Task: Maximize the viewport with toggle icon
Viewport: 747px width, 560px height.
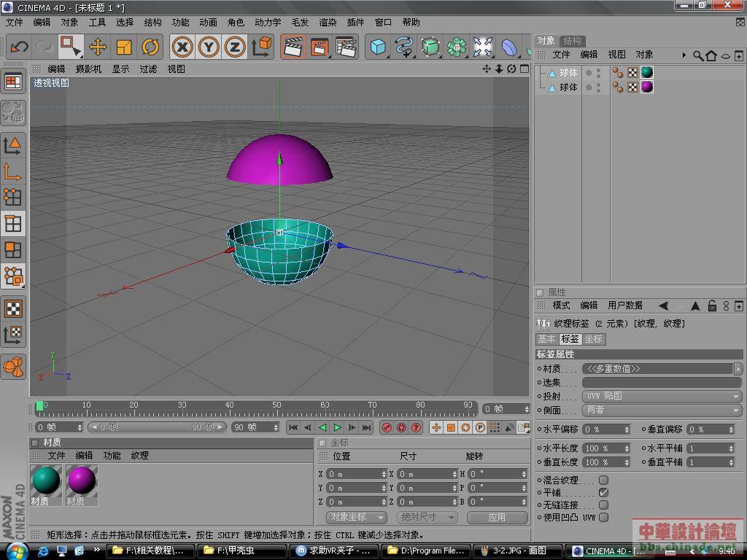Action: [x=525, y=69]
